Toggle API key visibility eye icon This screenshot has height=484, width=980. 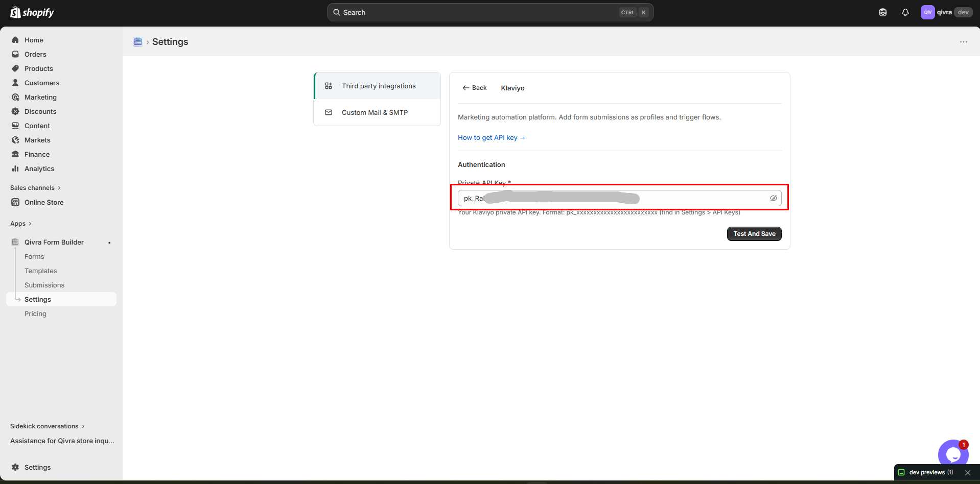pos(774,198)
